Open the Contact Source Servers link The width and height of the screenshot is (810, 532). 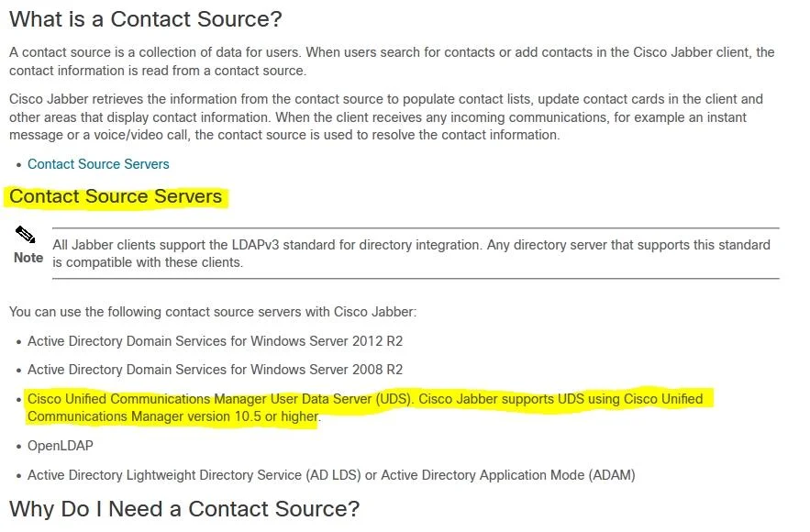[98, 164]
